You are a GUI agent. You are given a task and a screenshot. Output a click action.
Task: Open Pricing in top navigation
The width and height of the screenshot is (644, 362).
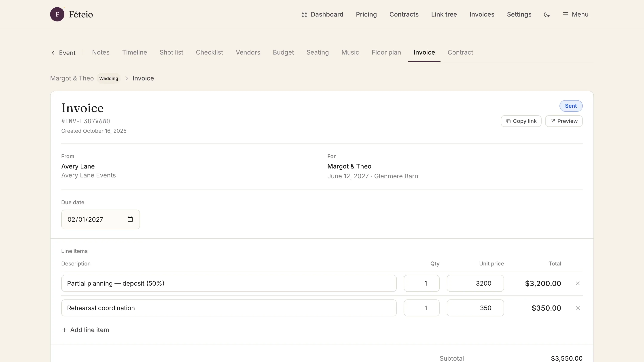366,15
